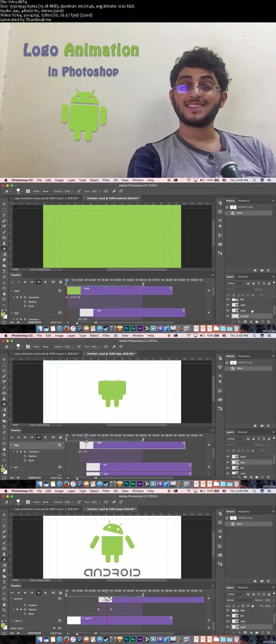Viewport: 276px width, 644px height.
Task: Hide the body layer in the 00:01:04 frame
Action: tap(228, 457)
